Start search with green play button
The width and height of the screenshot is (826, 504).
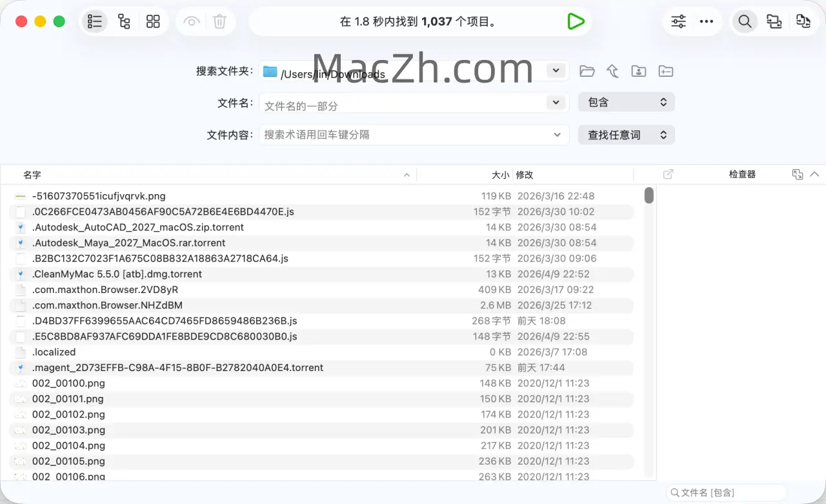point(575,22)
